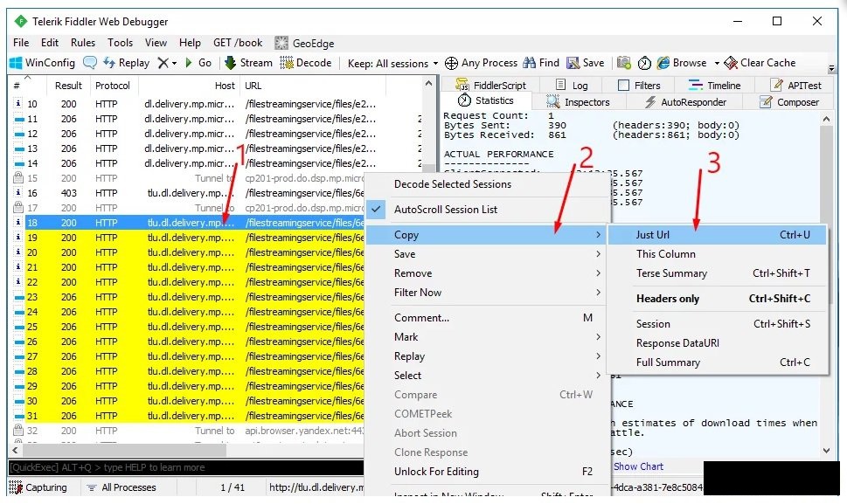Click session list horizontal scrollbar
847x504 pixels.
click(x=122, y=450)
